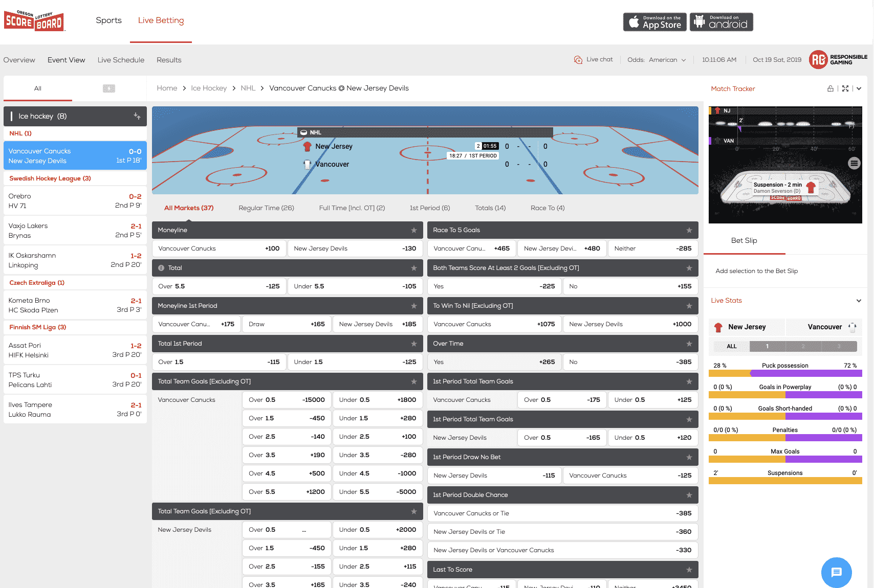The image size is (874, 588).
Task: Open Live chat icon
Action: 578,60
